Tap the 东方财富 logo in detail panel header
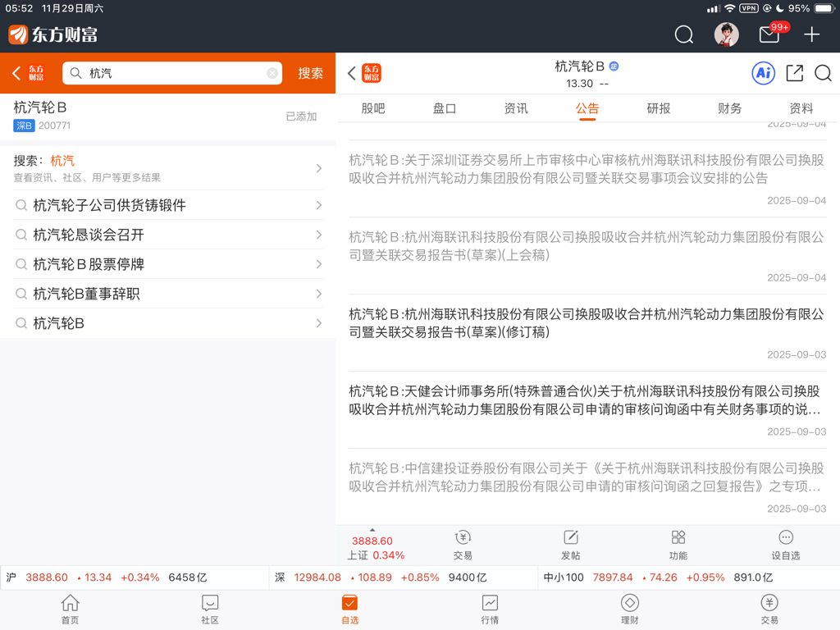840x630 pixels. click(372, 73)
